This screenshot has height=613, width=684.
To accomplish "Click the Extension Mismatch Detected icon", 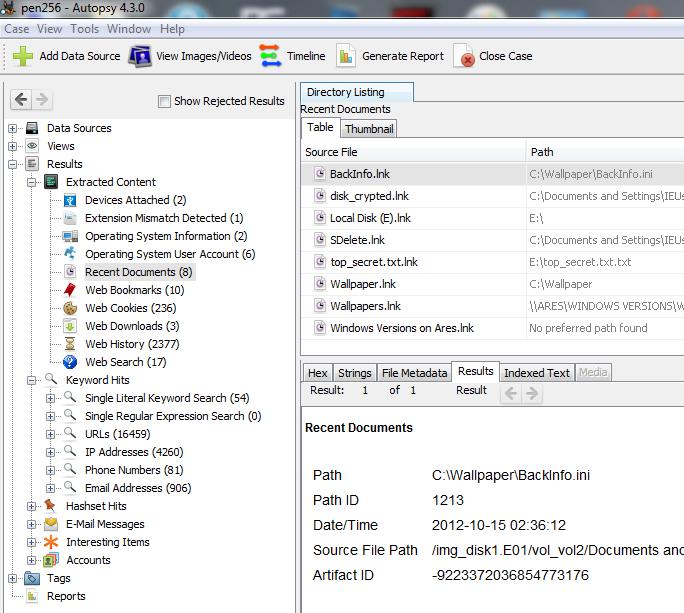I will point(70,218).
